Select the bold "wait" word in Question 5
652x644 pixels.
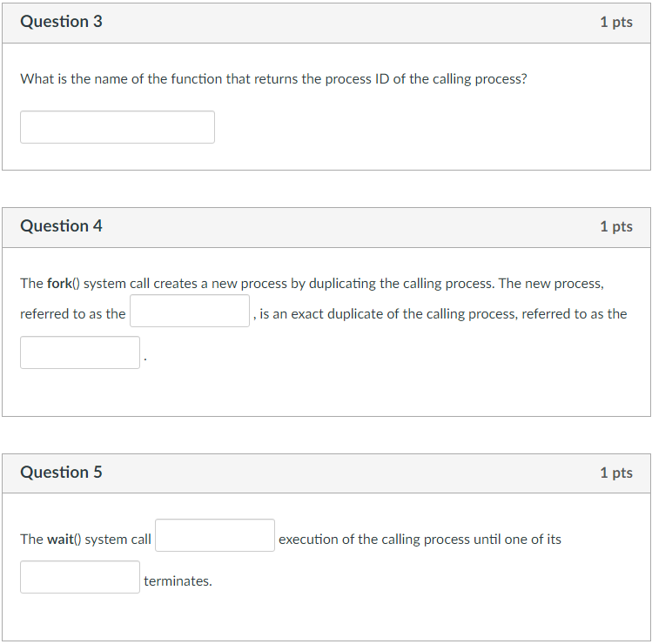(60, 540)
